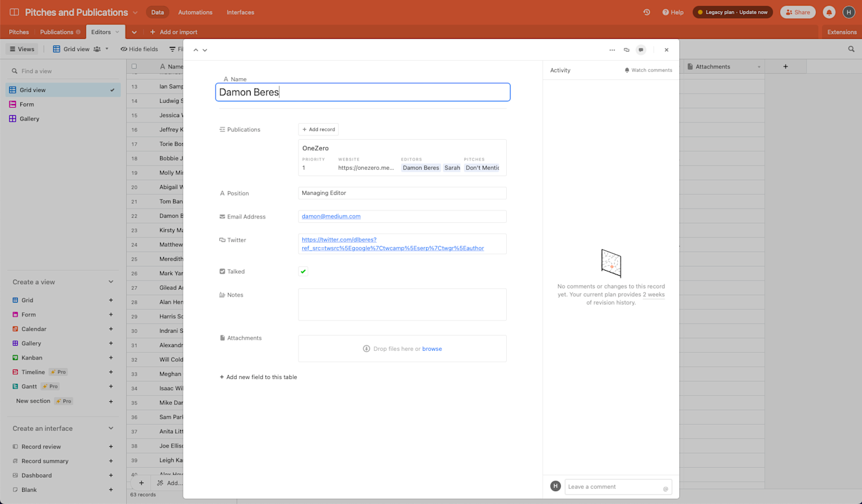Expand the list of all tables chevron

point(134,32)
